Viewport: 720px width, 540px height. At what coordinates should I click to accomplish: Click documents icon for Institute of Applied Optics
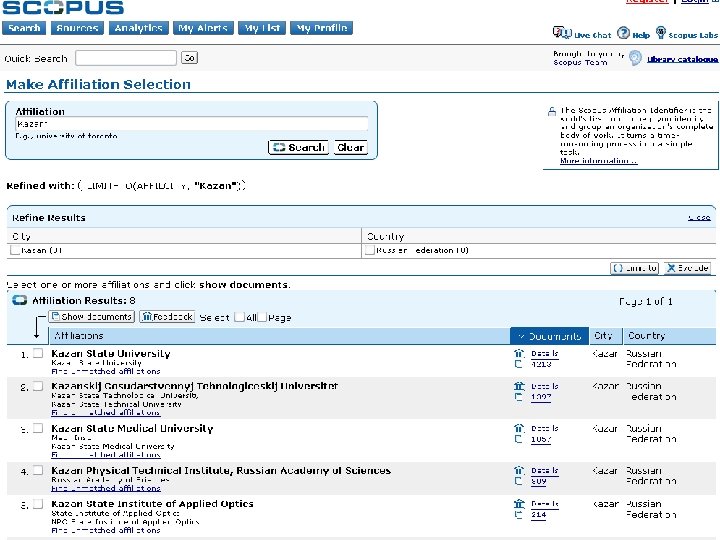click(518, 515)
